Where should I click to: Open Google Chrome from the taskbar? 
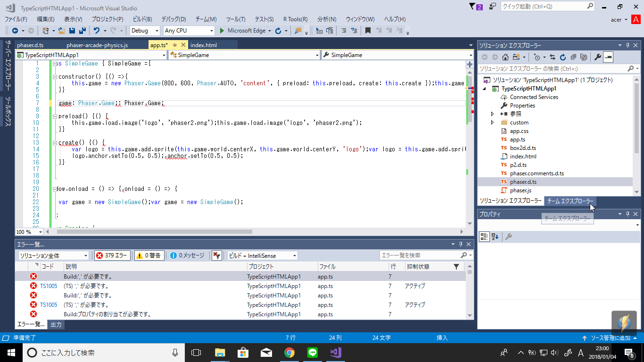coord(289,352)
